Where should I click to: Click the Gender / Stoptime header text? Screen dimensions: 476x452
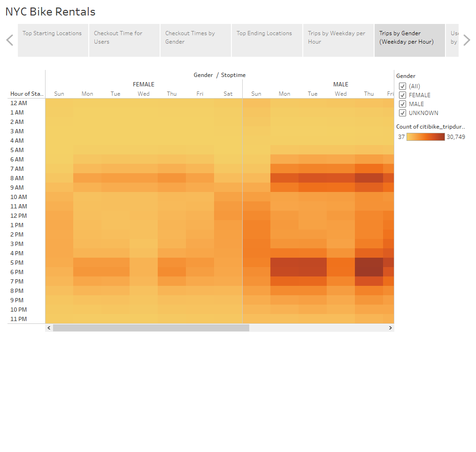point(219,75)
